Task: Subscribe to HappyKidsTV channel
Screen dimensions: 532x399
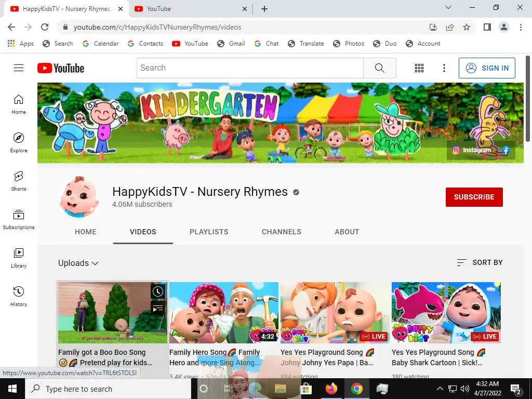Action: (x=474, y=197)
